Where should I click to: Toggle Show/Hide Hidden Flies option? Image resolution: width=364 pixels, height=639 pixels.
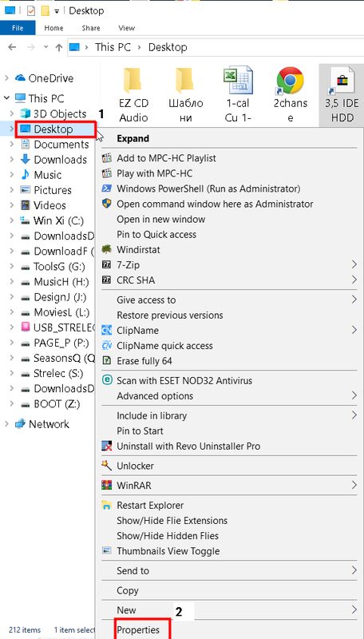pyautogui.click(x=168, y=536)
